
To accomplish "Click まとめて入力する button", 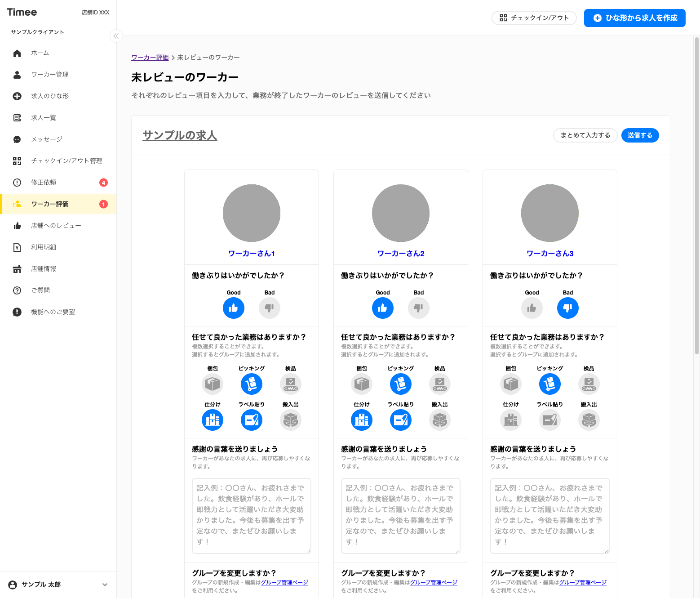I will pyautogui.click(x=585, y=135).
